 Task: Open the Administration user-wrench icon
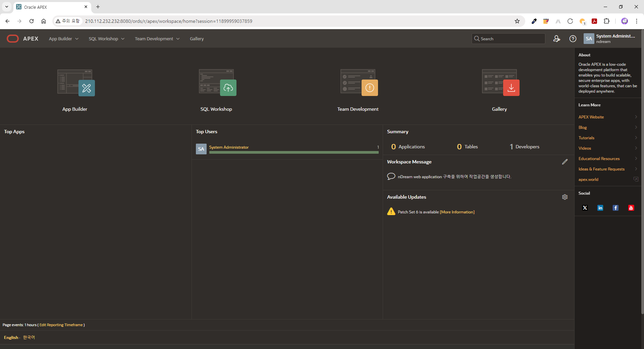click(557, 39)
